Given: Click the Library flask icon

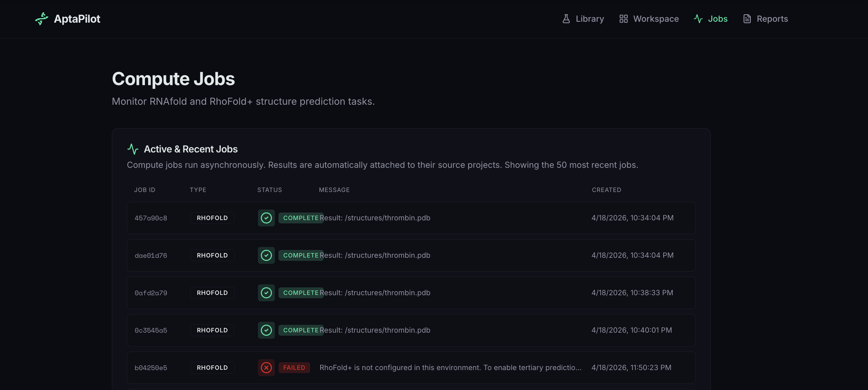Looking at the screenshot, I should point(566,19).
